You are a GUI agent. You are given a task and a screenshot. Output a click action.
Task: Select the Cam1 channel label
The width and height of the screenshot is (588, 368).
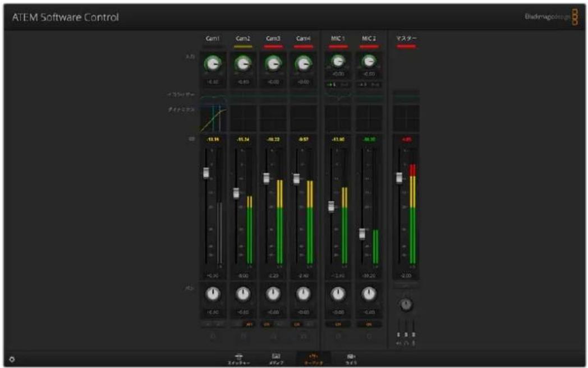213,38
